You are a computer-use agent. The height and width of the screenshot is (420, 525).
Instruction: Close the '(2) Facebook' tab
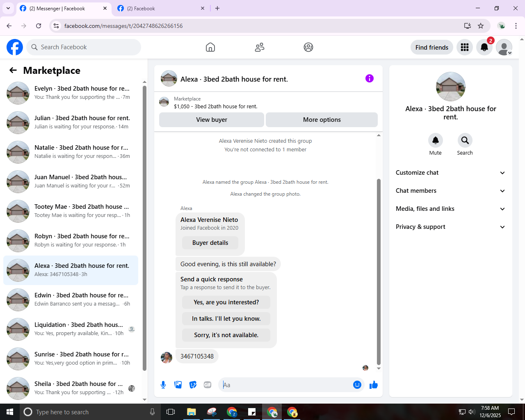pyautogui.click(x=203, y=8)
